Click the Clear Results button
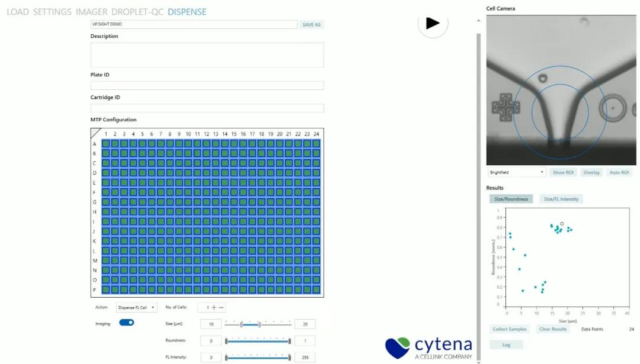This screenshot has height=364, width=640. [x=552, y=329]
